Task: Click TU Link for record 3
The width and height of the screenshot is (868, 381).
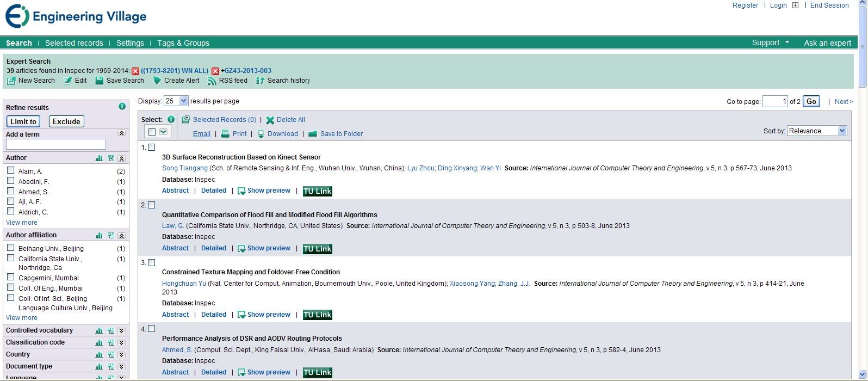Action: tap(318, 315)
